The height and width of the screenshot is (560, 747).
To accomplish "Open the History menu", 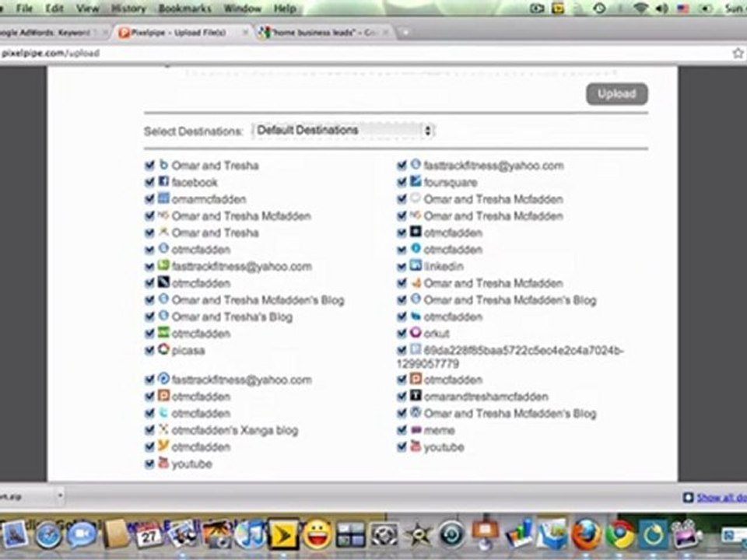I will 128,8.
